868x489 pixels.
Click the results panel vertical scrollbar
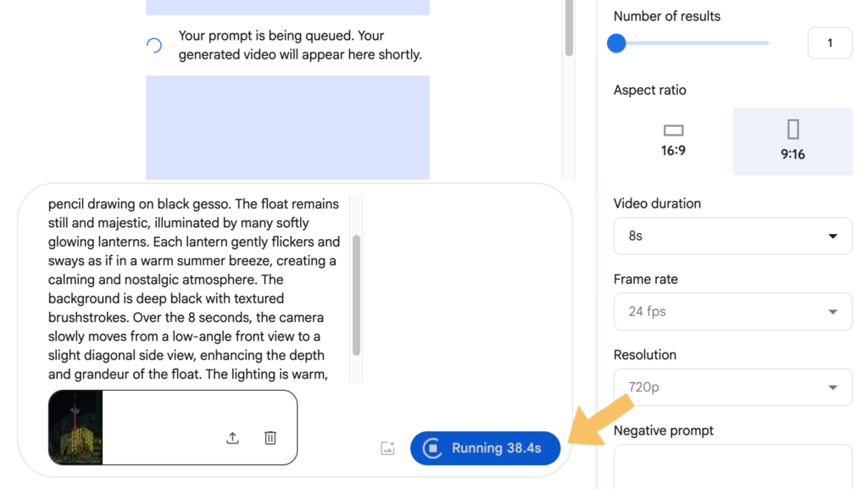(569, 28)
